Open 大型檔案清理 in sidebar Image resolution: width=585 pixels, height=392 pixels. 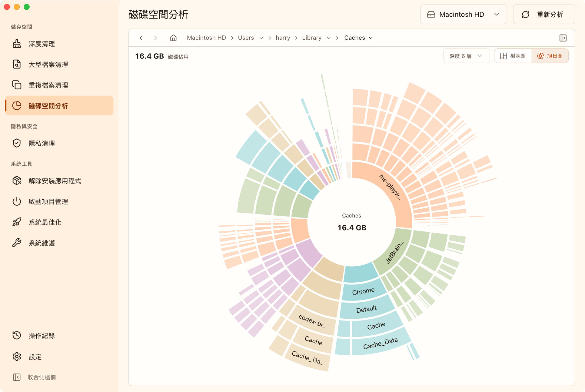click(59, 65)
